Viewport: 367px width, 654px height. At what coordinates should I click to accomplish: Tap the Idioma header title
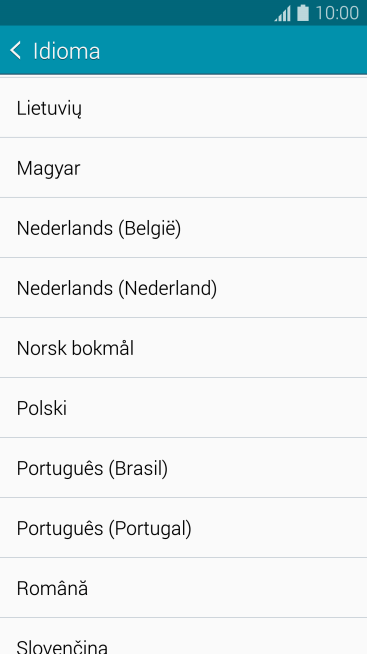point(67,51)
